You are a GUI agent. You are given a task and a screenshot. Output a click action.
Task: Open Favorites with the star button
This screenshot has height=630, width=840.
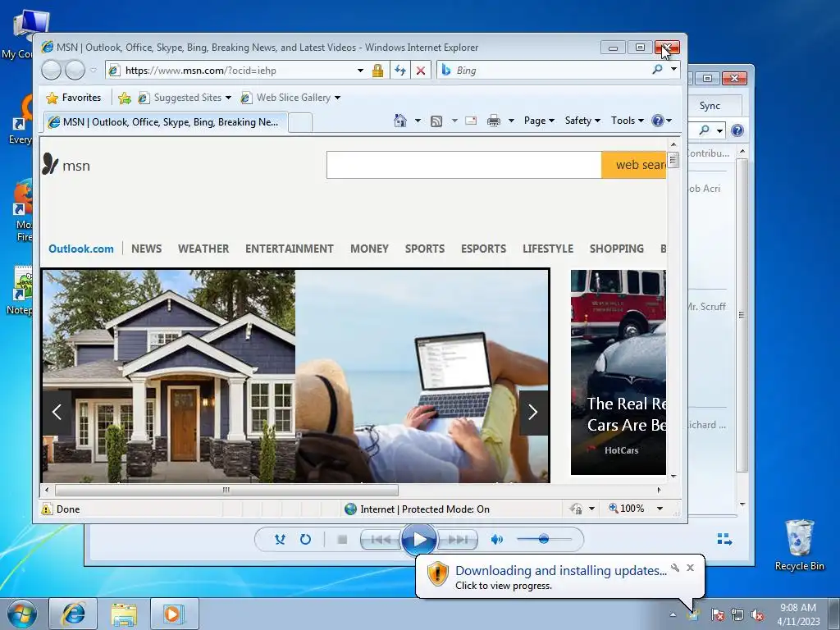pos(74,98)
